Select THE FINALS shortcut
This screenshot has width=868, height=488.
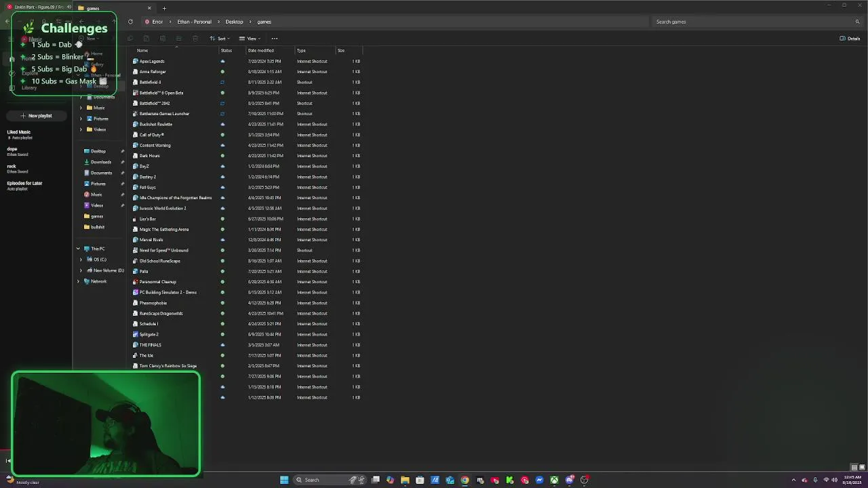click(150, 345)
